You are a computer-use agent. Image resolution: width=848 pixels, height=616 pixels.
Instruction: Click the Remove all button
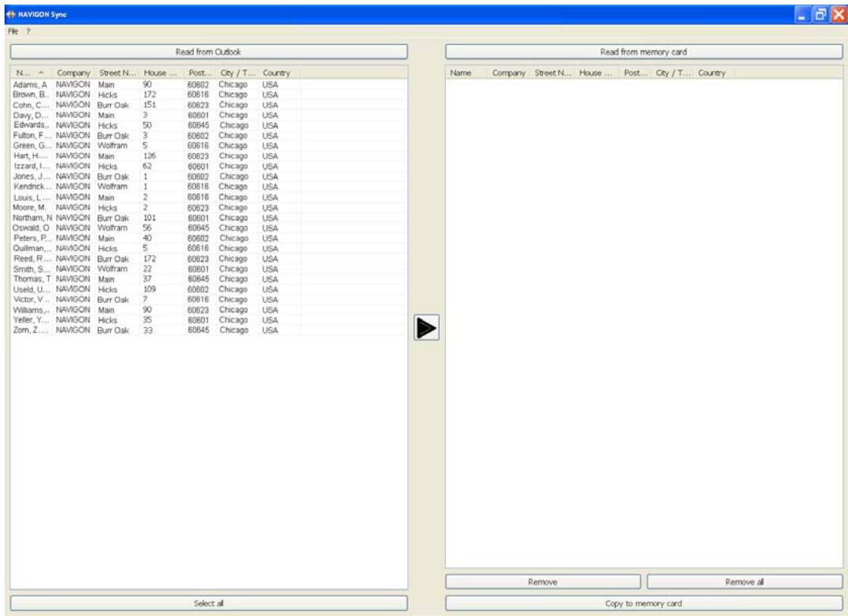click(745, 582)
